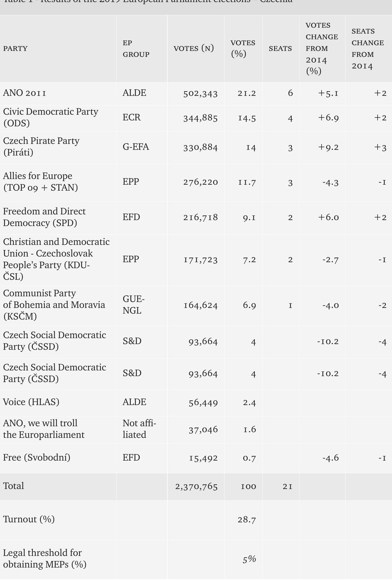This screenshot has height=582, width=392.
Task: Click the KDU-ČSL party name cell
Action: point(56,259)
